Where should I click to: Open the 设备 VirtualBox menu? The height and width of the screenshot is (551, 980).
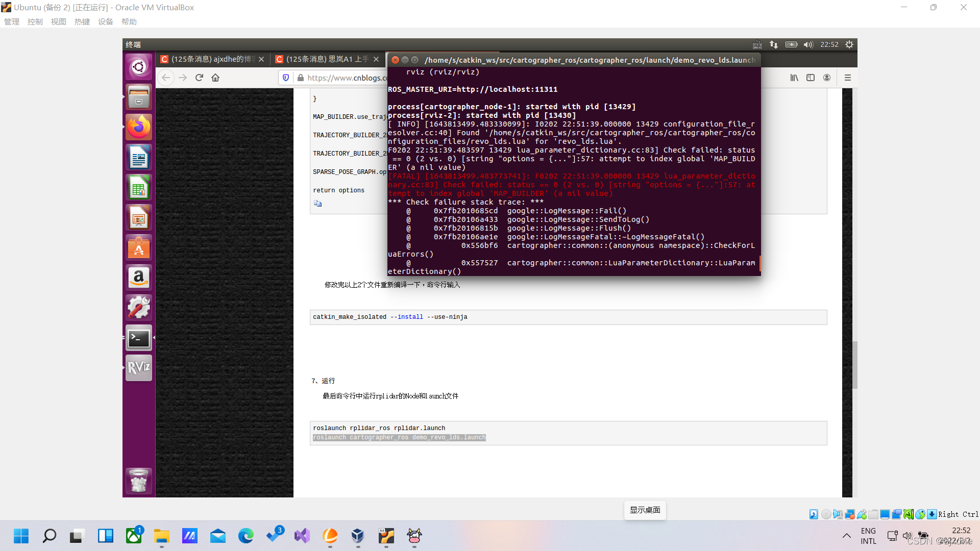105,21
